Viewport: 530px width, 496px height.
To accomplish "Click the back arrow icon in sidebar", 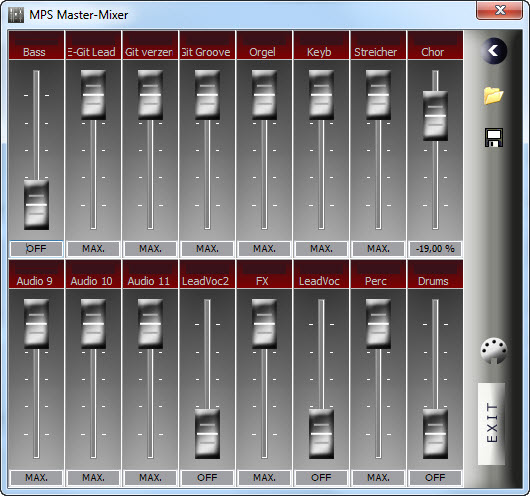I will (x=493, y=51).
